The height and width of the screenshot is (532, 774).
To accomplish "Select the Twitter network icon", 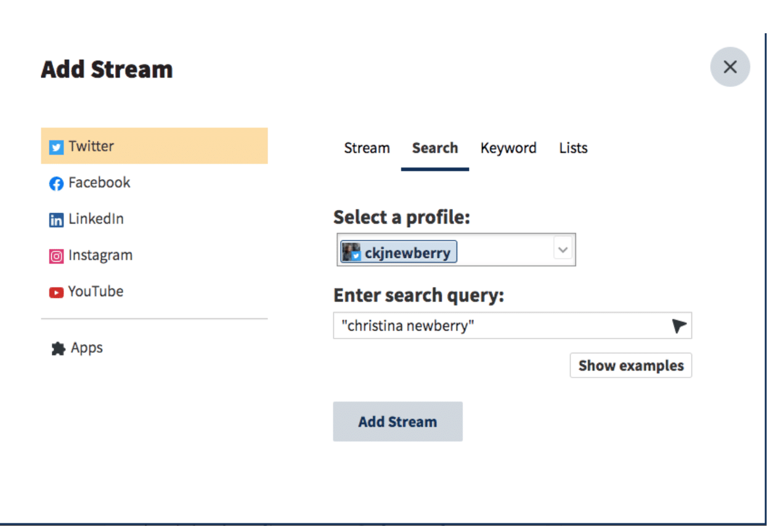I will click(56, 147).
